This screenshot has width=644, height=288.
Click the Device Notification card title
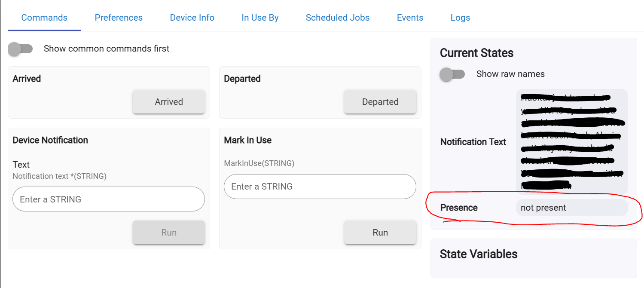[x=50, y=140]
